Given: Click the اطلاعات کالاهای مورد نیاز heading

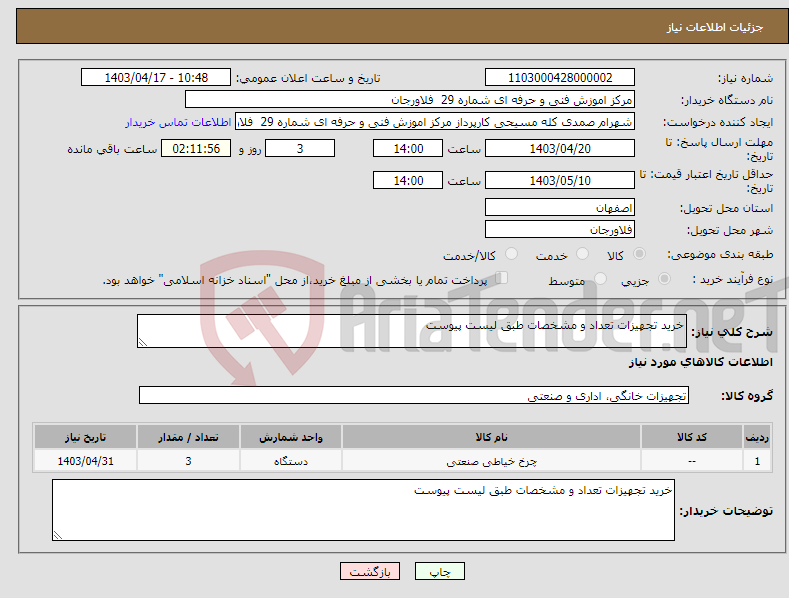Looking at the screenshot, I should [700, 362].
